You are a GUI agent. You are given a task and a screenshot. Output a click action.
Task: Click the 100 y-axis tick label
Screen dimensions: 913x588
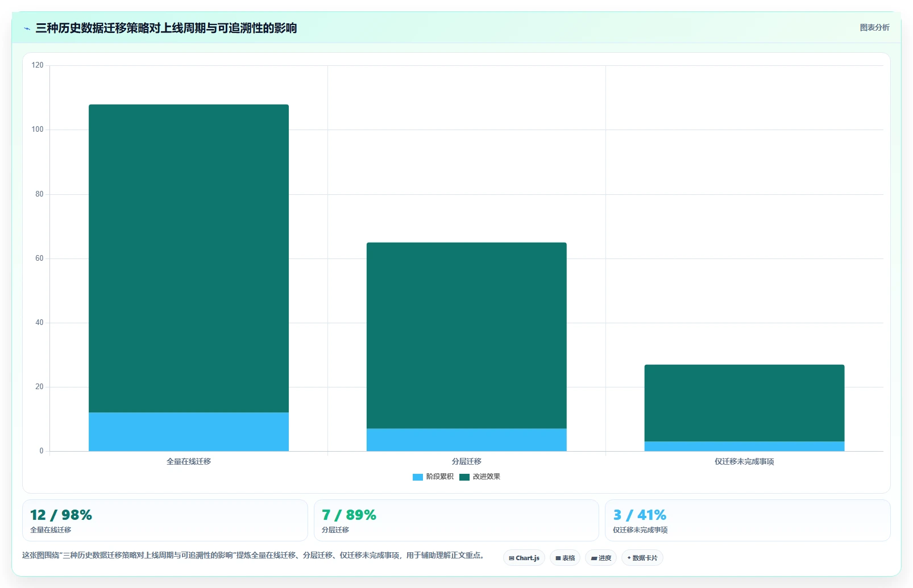point(38,130)
